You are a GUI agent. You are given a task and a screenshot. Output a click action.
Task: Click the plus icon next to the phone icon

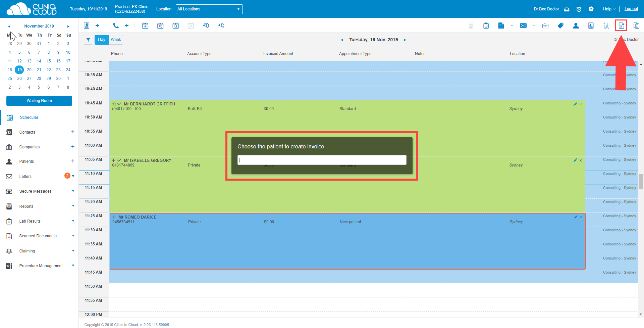(x=127, y=26)
